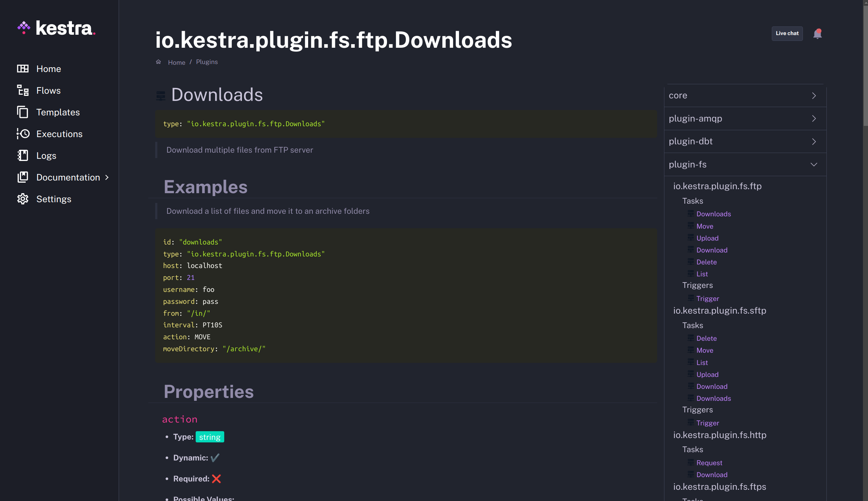
Task: Click icon next to ftp Upload task
Action: (691, 238)
